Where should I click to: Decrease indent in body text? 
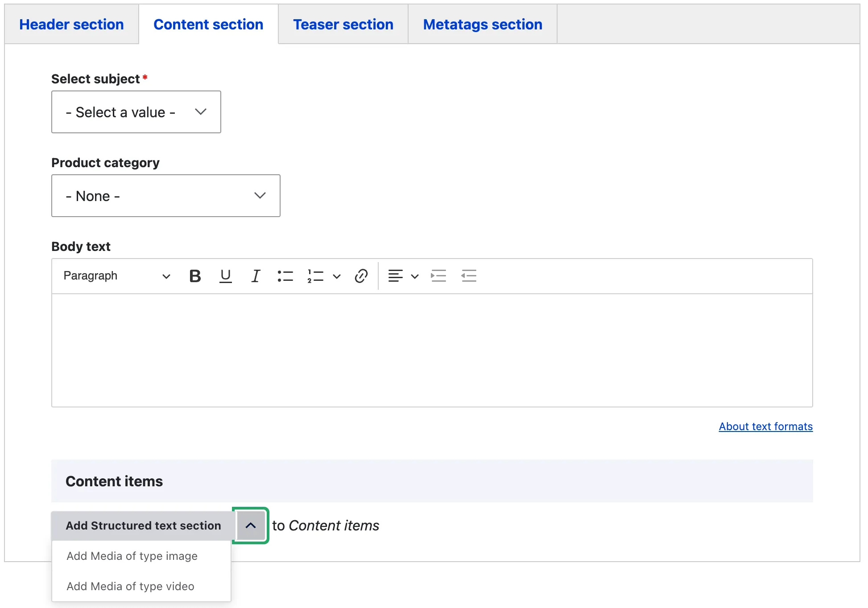pos(469,276)
